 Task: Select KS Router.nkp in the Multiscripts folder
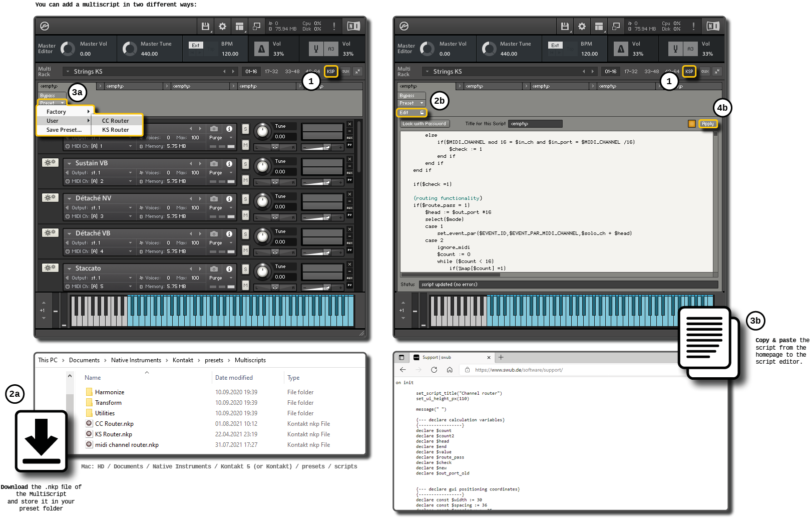click(x=114, y=434)
